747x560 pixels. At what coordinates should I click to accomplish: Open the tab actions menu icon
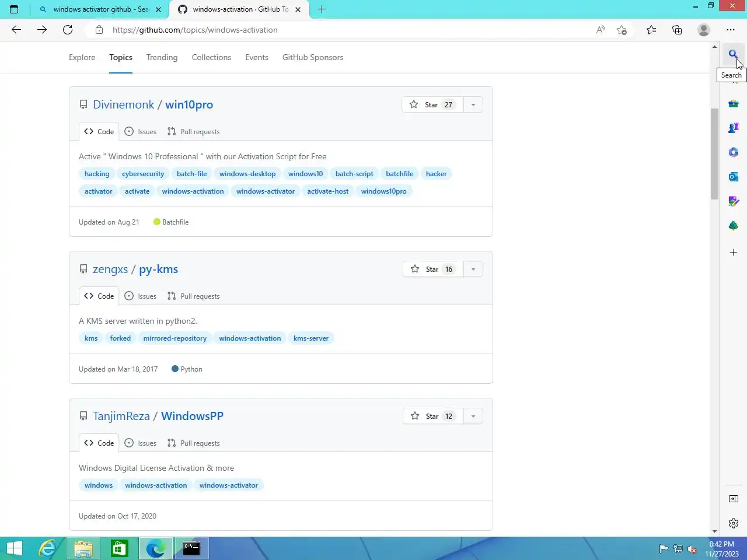click(14, 9)
